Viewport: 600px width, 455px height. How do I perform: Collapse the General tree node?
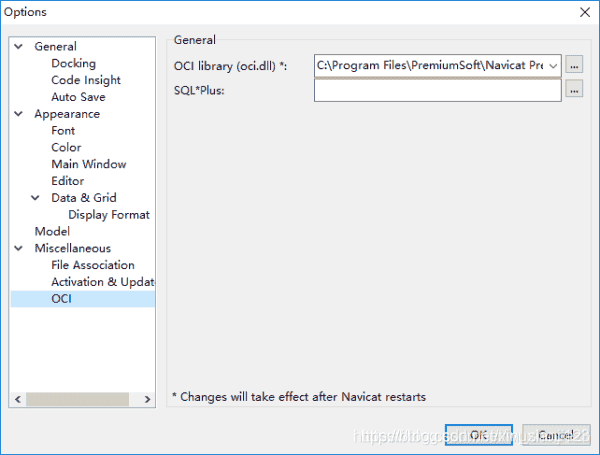(x=18, y=47)
